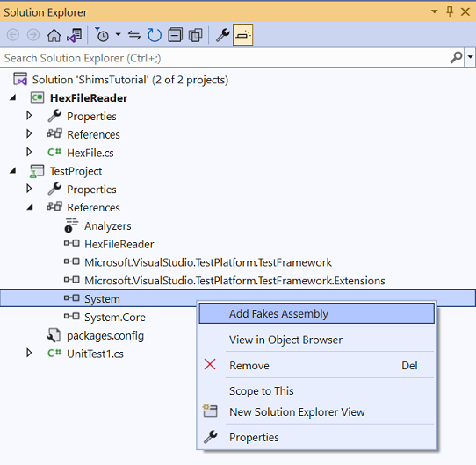This screenshot has width=476, height=465.
Task: Choose Scope to This menu entry
Action: pyautogui.click(x=317, y=390)
